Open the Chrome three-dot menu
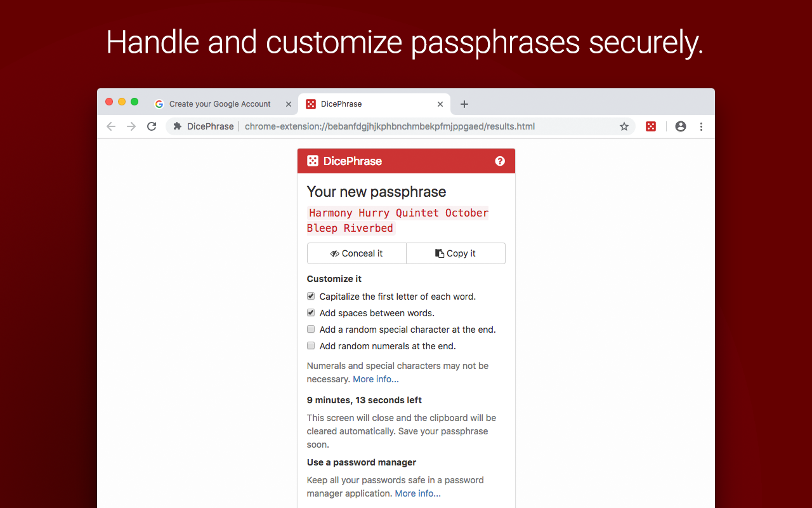812x508 pixels. (x=701, y=126)
